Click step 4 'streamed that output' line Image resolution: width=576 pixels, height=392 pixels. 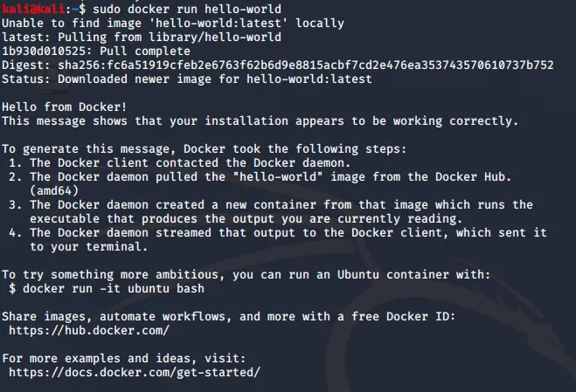point(278,233)
